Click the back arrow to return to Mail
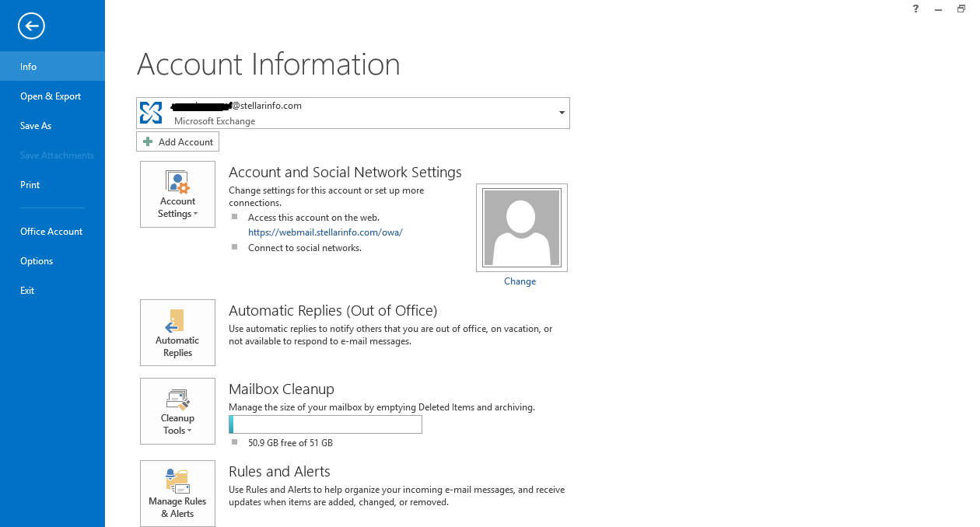980x527 pixels. click(31, 26)
